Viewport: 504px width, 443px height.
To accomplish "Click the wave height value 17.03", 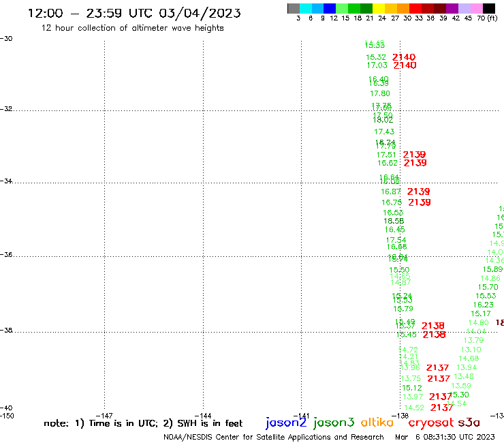I will pos(377,65).
